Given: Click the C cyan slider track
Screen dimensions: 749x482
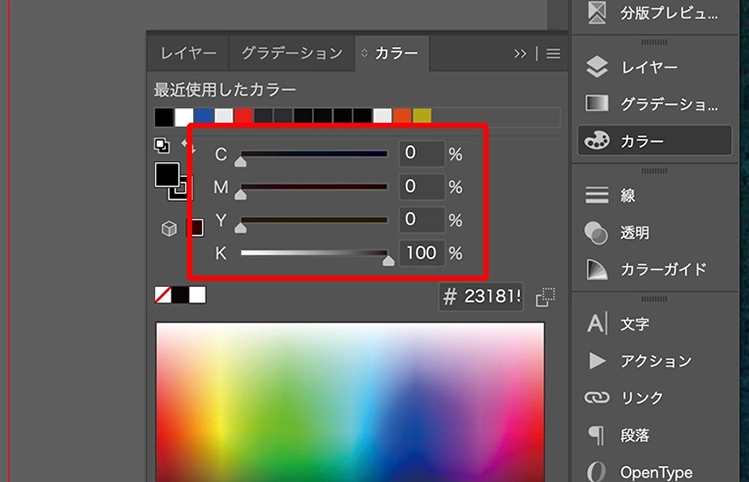Looking at the screenshot, I should click(314, 154).
